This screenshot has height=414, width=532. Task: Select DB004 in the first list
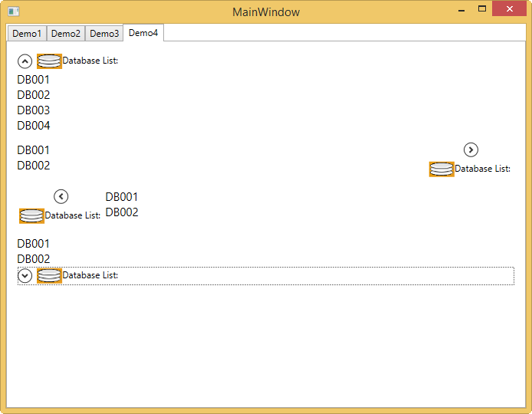point(34,126)
